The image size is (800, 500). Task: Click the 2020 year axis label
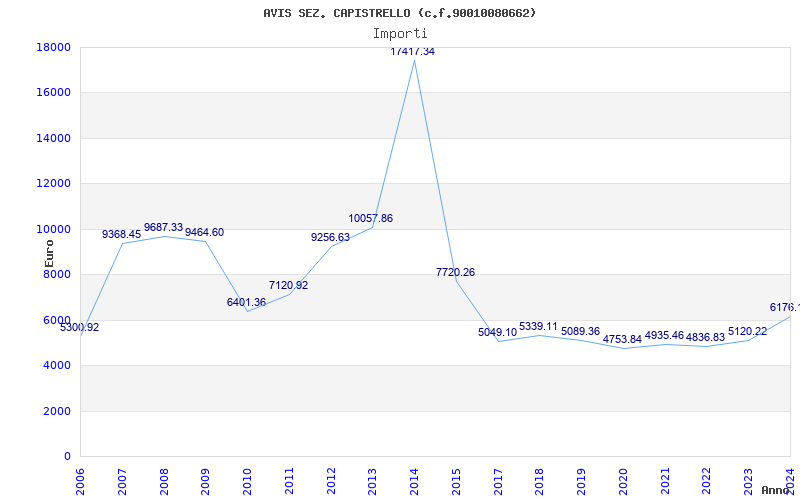[x=623, y=482]
